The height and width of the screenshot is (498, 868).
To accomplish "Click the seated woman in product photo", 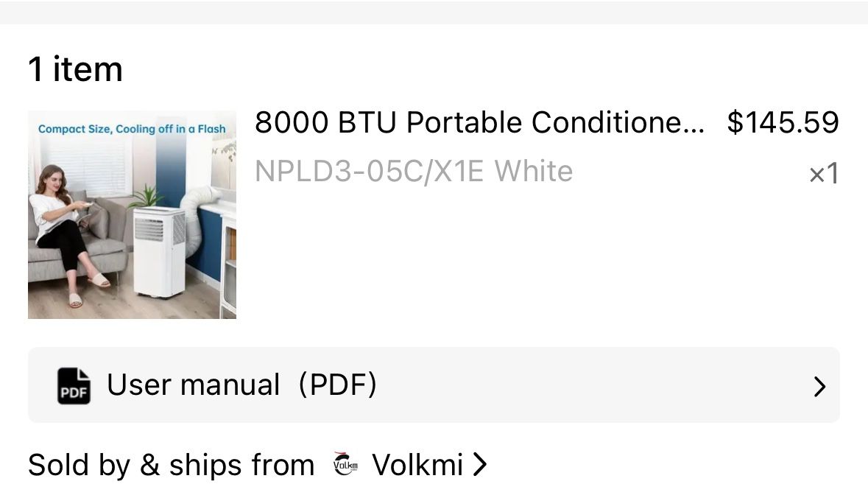I will (x=63, y=228).
